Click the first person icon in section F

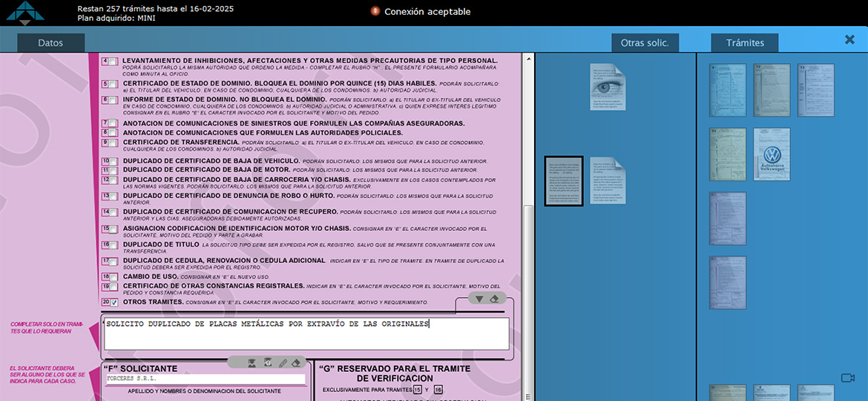pos(251,362)
